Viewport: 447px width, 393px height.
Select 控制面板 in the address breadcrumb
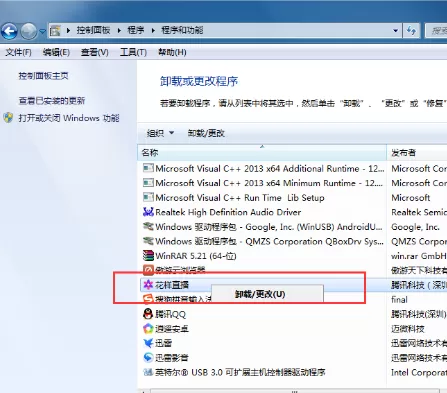(x=93, y=30)
